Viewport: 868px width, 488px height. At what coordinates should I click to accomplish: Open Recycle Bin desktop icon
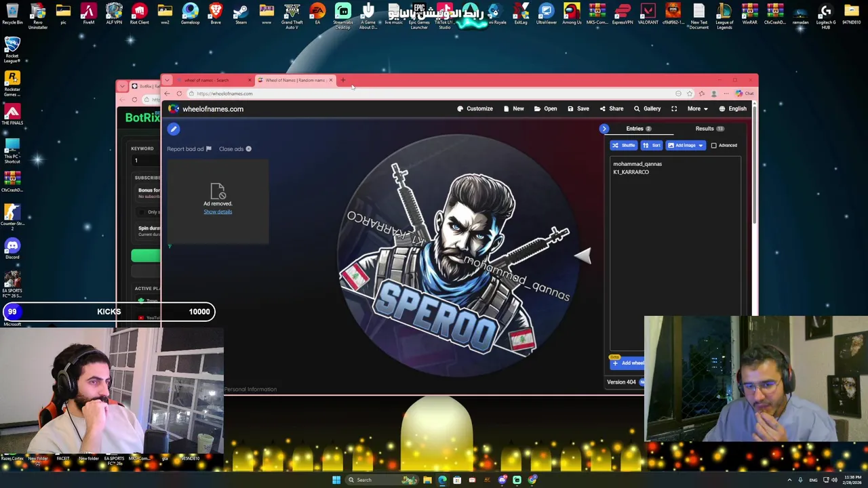point(12,14)
